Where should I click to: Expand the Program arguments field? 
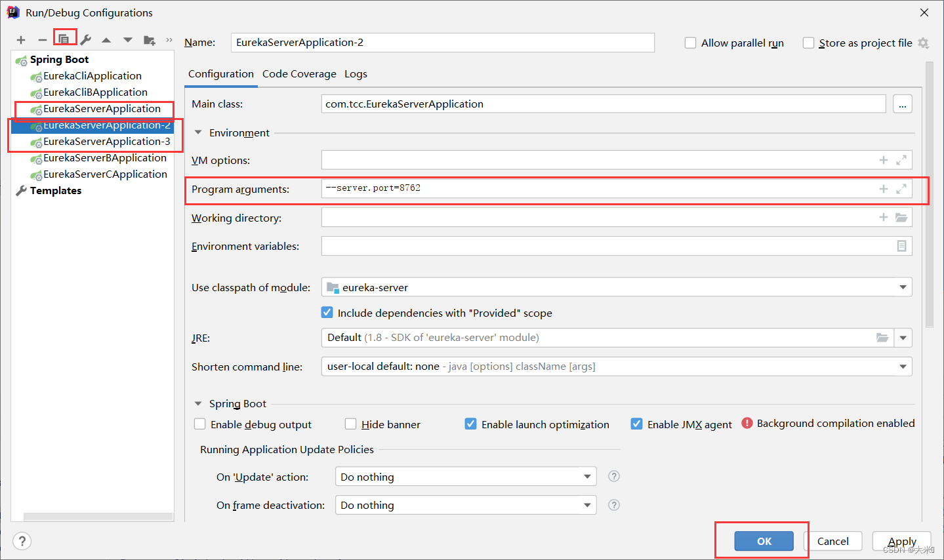pos(901,189)
